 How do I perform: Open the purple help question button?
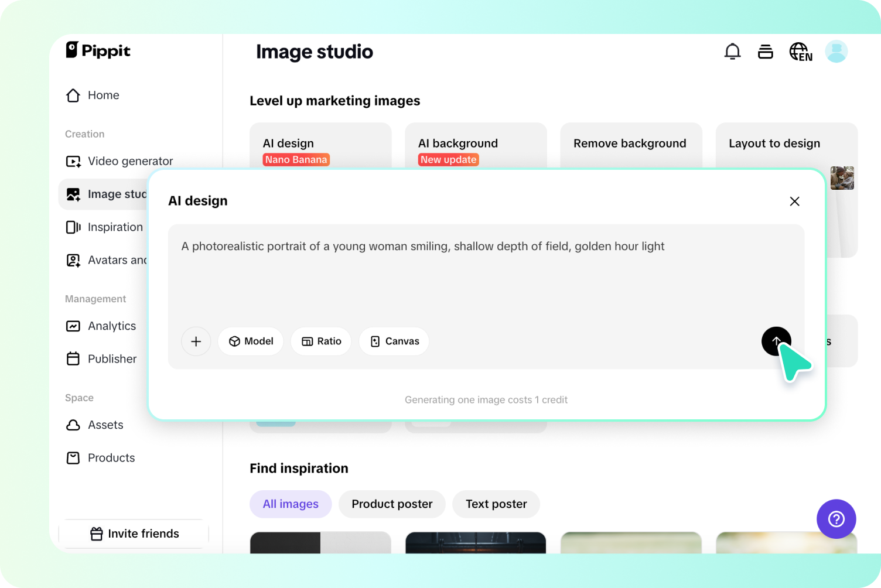[x=836, y=519]
